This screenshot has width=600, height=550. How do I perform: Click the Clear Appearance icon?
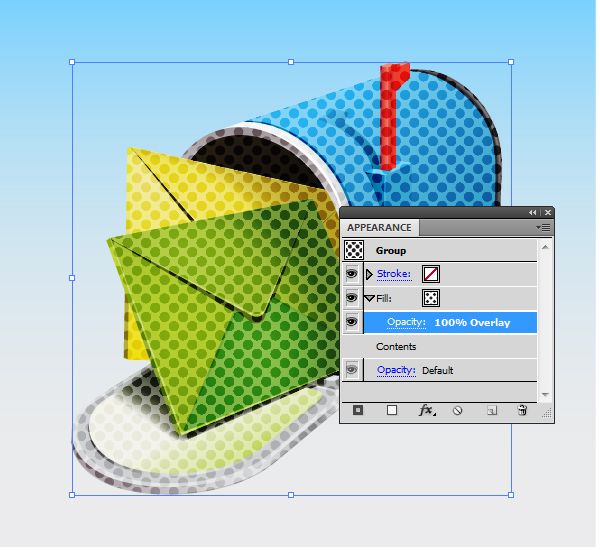[x=458, y=410]
